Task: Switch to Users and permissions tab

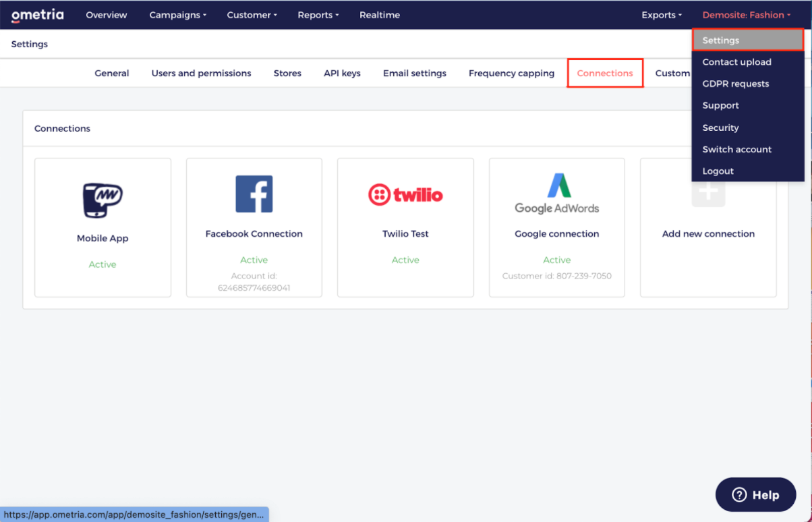Action: [x=201, y=73]
